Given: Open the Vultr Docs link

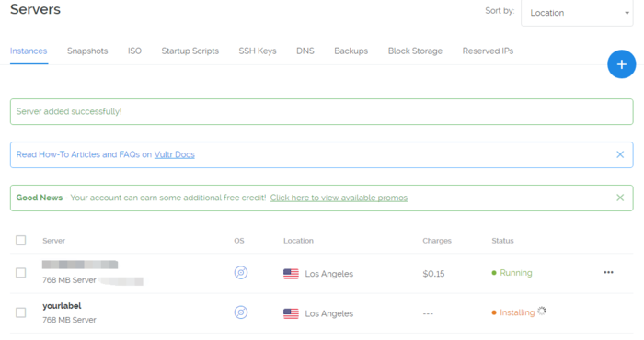Looking at the screenshot, I should (x=175, y=154).
